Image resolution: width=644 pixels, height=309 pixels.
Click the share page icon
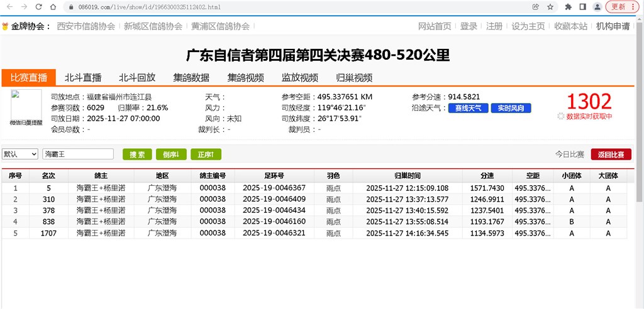click(535, 6)
